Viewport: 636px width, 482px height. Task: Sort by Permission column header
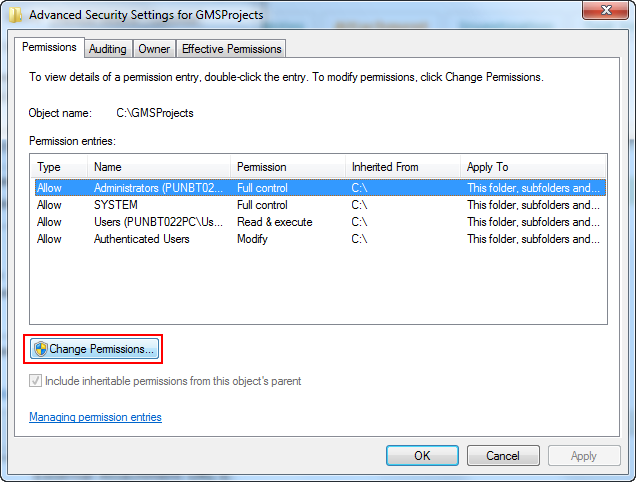288,167
